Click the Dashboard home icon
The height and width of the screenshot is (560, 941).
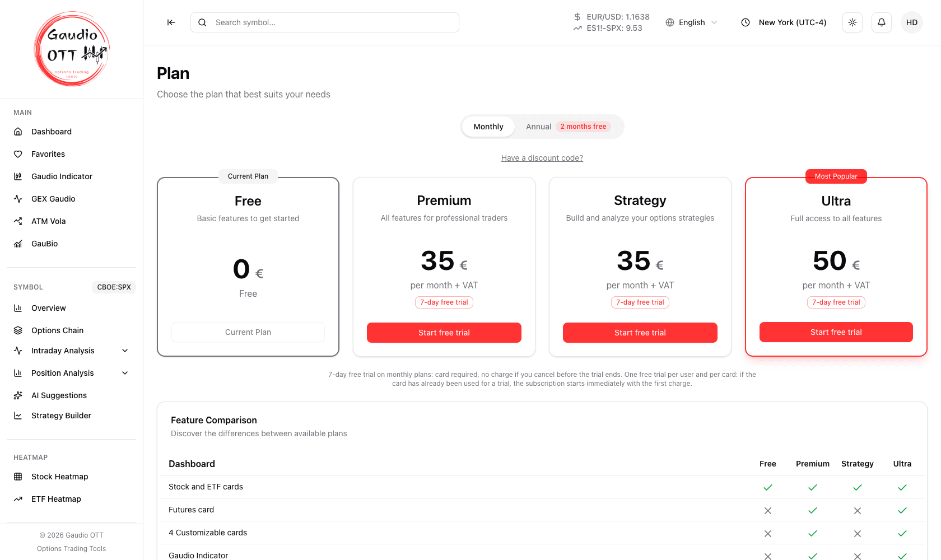18,132
